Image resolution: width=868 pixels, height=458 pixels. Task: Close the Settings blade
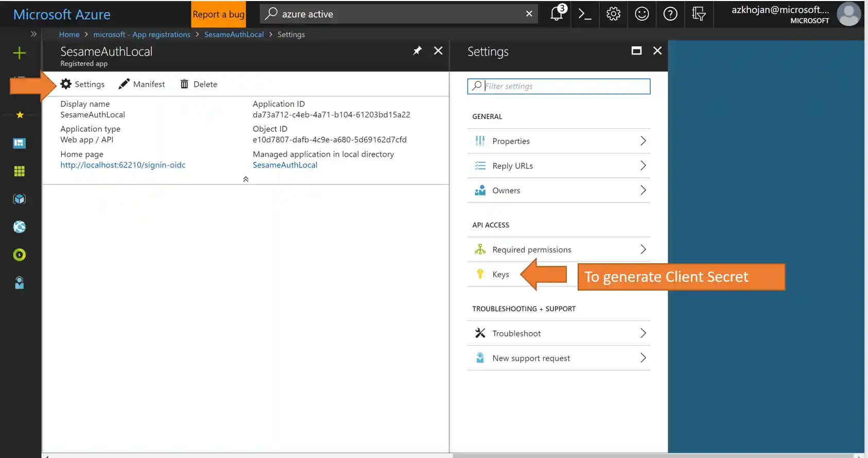[x=657, y=50]
